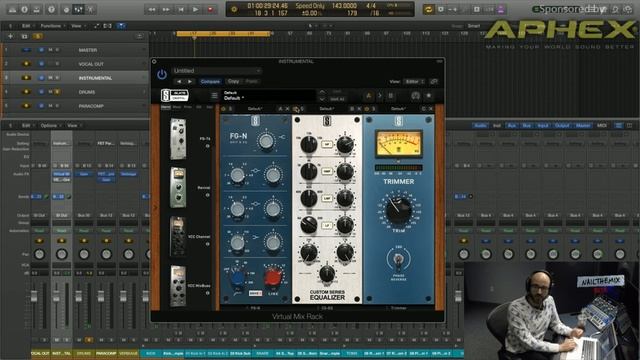Go to previous preset arrow
The width and height of the screenshot is (640, 360).
tap(179, 82)
